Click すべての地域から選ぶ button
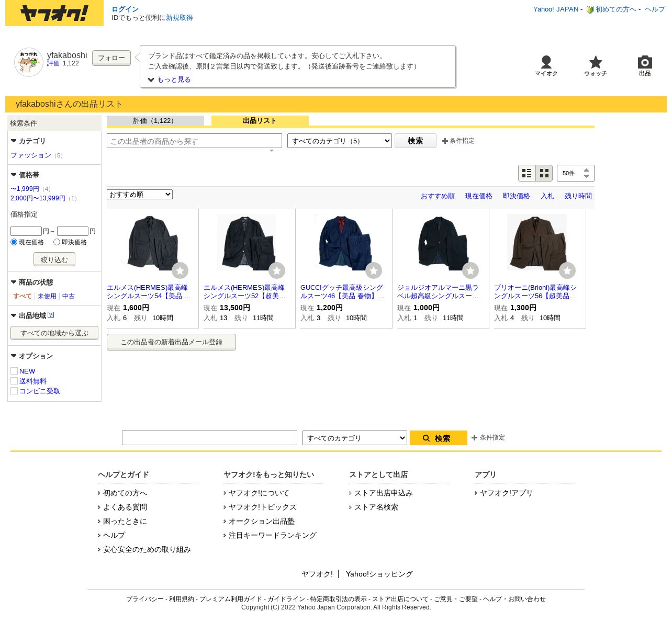Viewport: 672px width, 622px height. pos(54,333)
